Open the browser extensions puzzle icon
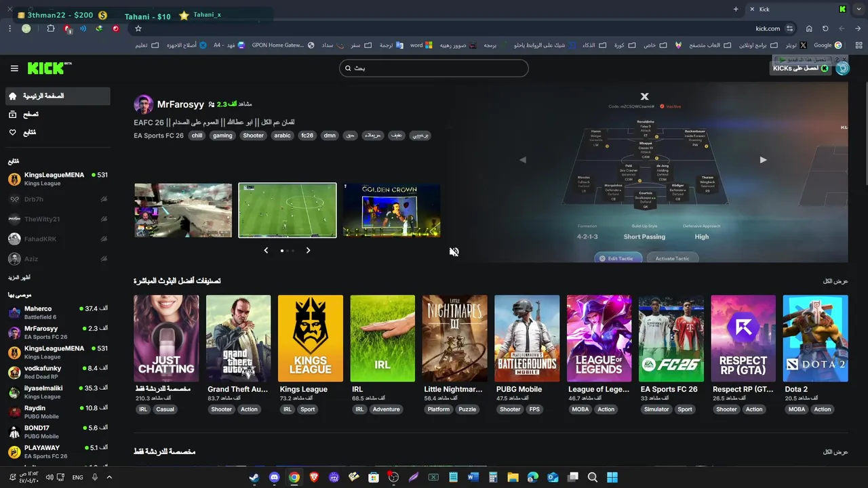 click(51, 28)
